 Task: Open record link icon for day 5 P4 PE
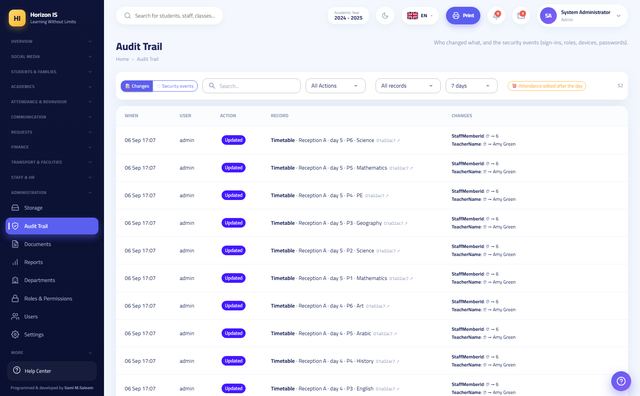click(x=387, y=196)
